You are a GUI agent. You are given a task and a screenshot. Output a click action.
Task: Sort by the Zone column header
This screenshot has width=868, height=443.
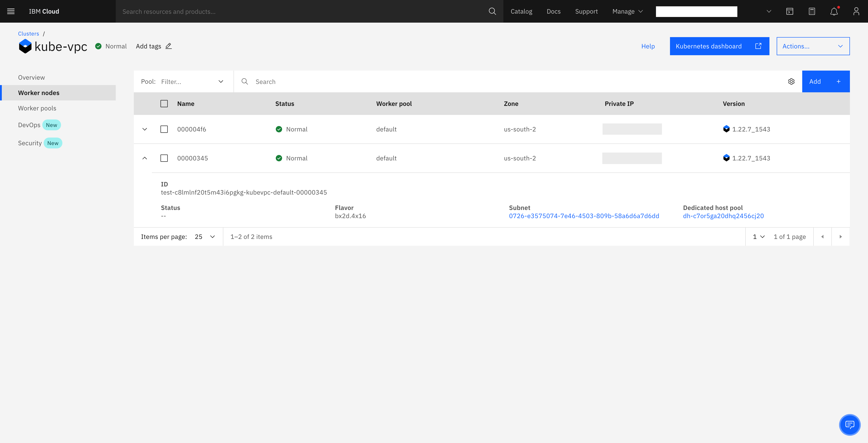point(511,104)
